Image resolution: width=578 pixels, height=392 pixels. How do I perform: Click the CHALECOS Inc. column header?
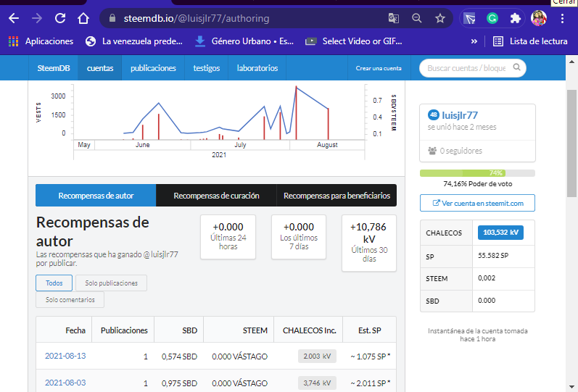[x=309, y=330]
